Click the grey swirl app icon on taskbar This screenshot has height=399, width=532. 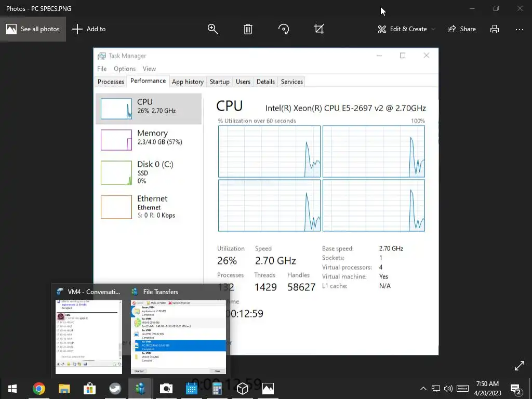(x=115, y=389)
